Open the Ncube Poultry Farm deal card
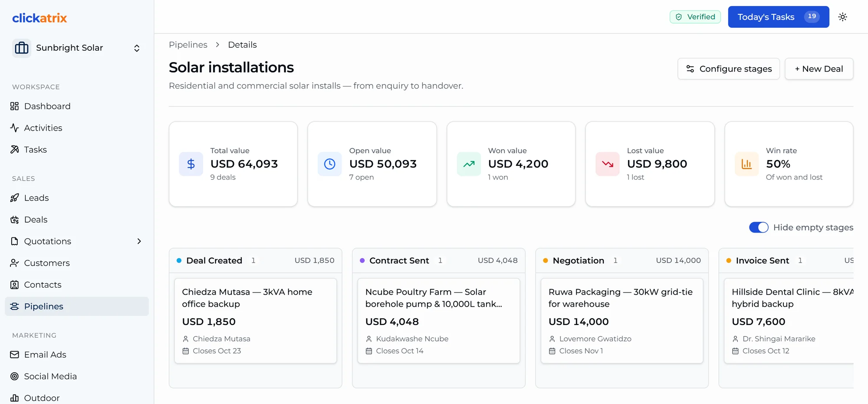Screen dimensions: 868x404 [439, 321]
